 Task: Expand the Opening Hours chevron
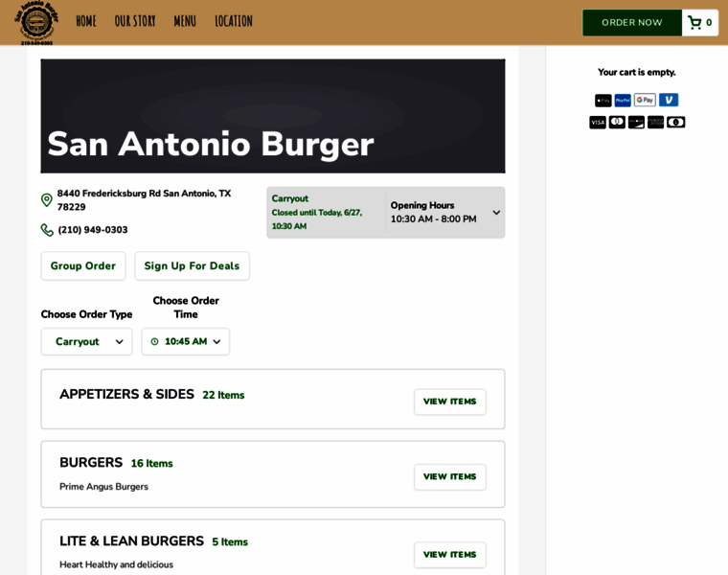point(496,213)
